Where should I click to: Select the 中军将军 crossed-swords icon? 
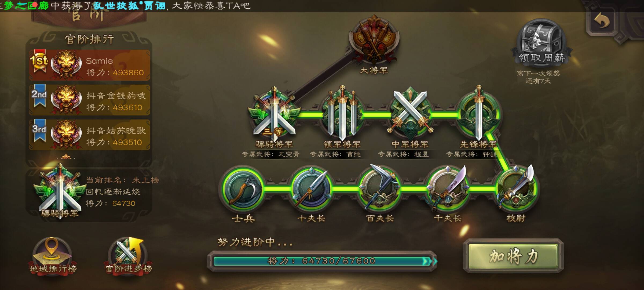point(410,113)
